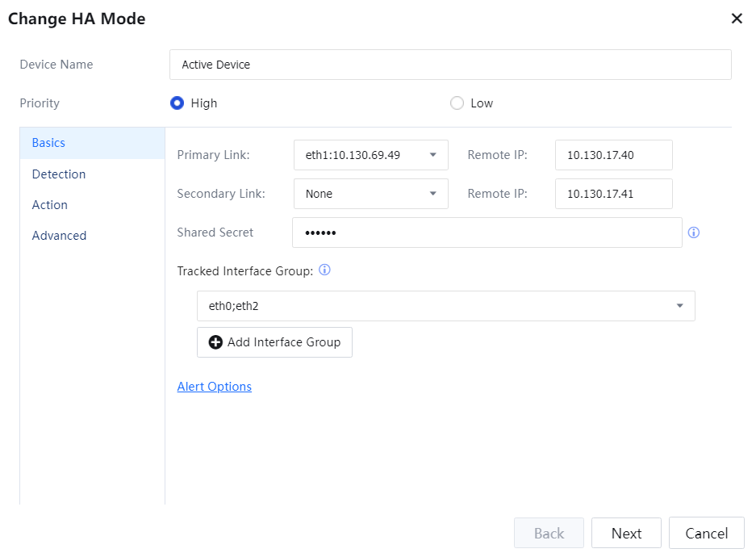756x553 pixels.
Task: Edit the Primary Link Remote IP field
Action: [613, 155]
